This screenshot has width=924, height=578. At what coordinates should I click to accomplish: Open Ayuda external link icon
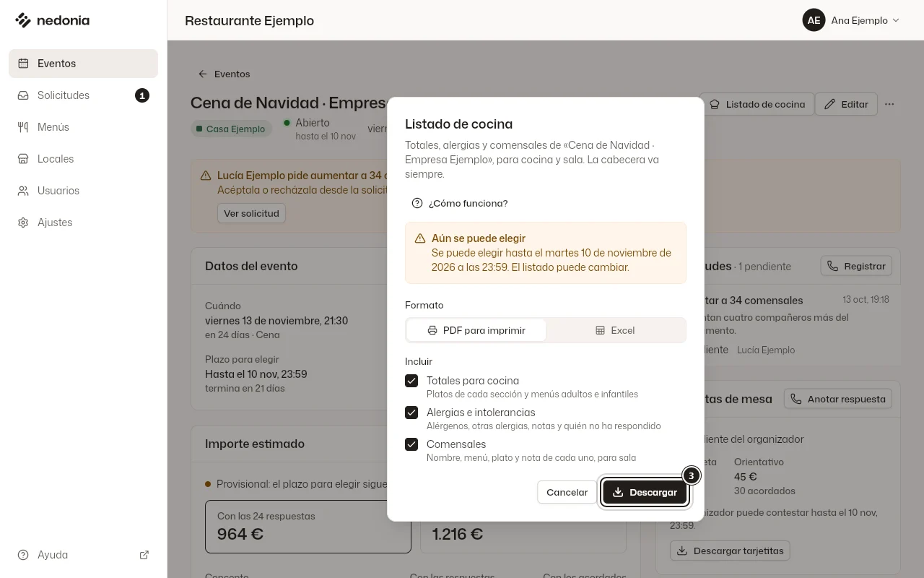(144, 555)
